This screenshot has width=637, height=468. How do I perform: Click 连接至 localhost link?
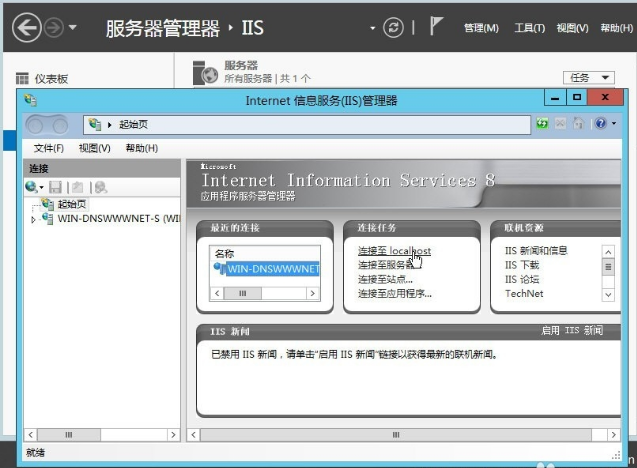point(394,251)
